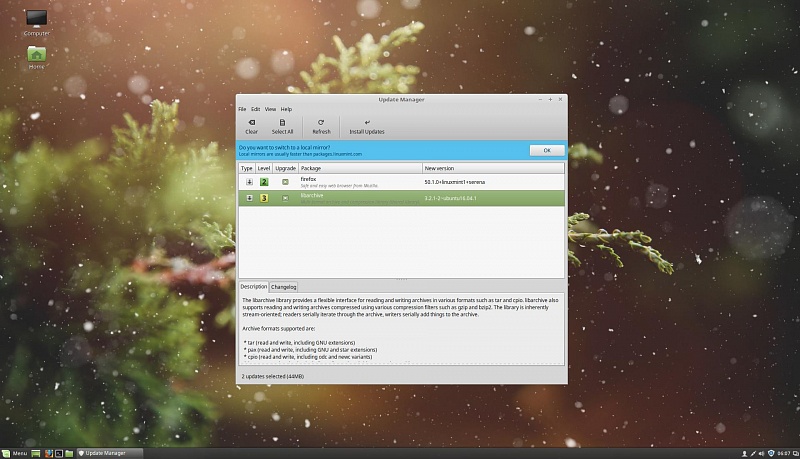Click the Clear toolbar icon

[x=251, y=126]
